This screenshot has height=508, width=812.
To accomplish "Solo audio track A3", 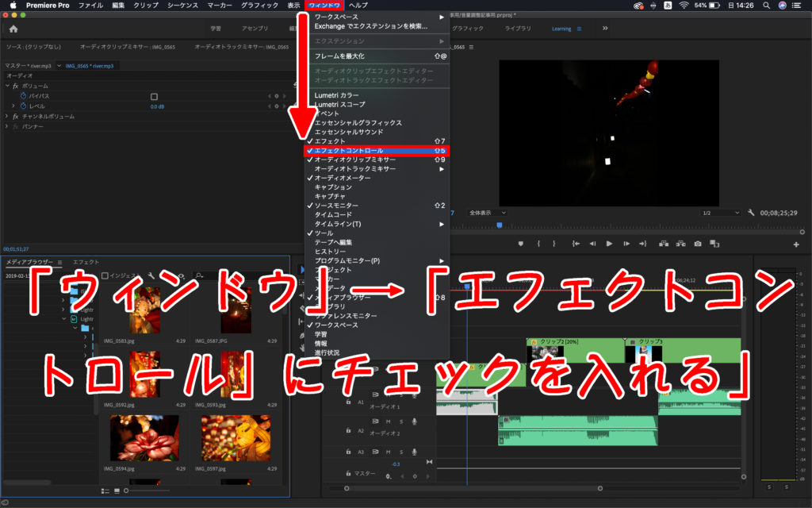I will tap(400, 452).
